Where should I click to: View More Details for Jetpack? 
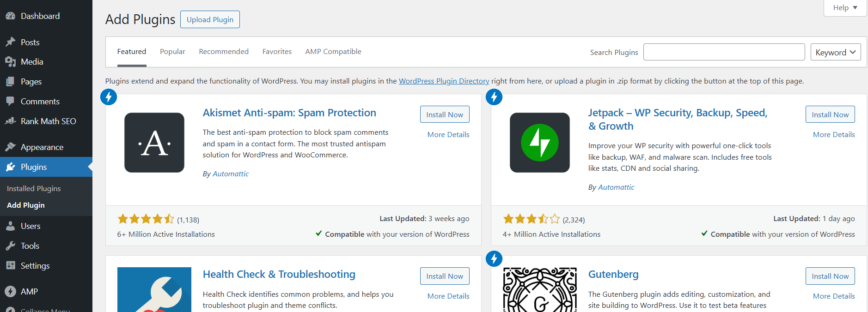tap(834, 135)
